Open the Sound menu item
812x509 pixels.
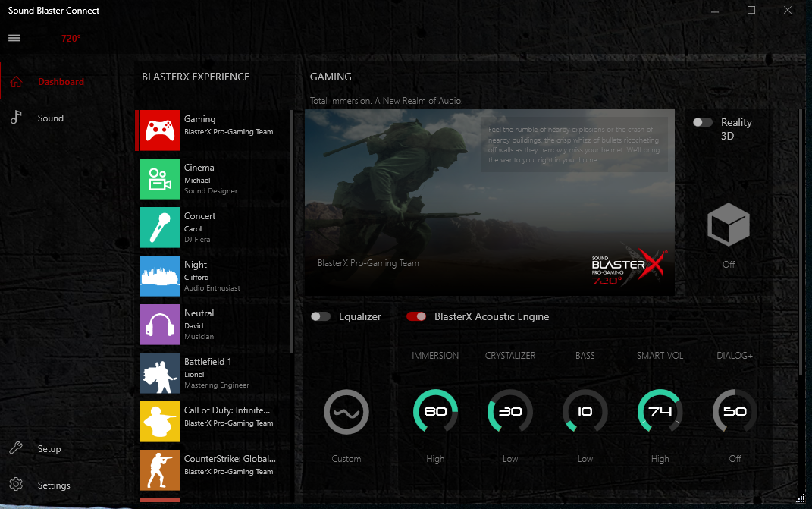[x=51, y=118]
